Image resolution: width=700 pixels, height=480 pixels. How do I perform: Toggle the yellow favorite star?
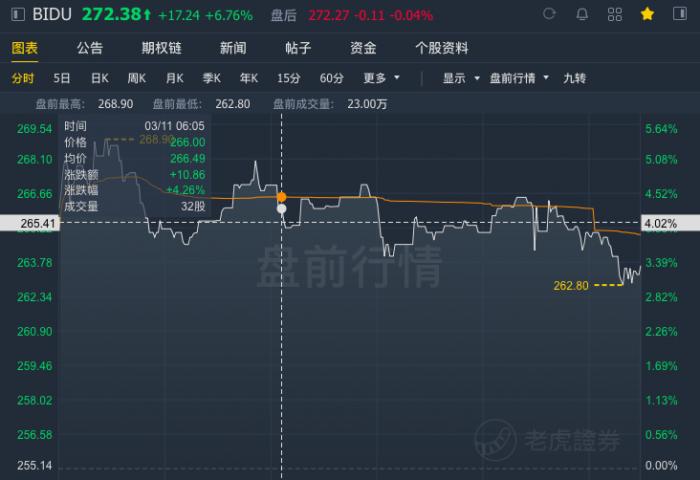point(648,15)
